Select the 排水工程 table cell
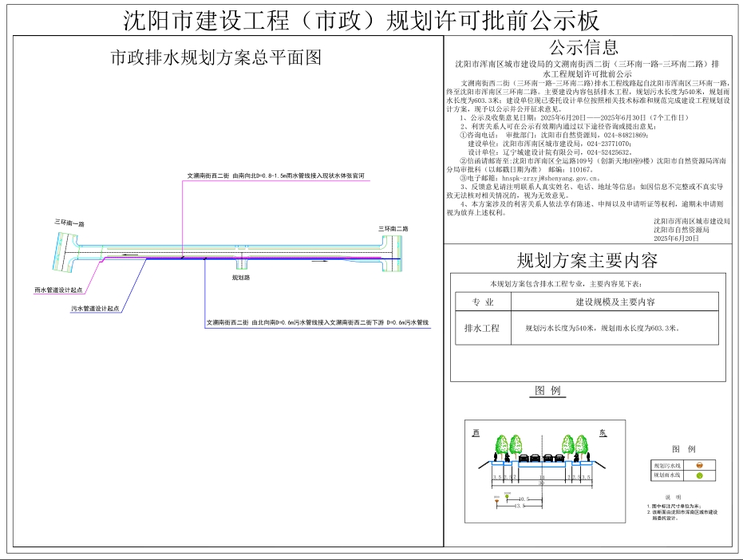This screenshot has width=743, height=560. pos(481,328)
